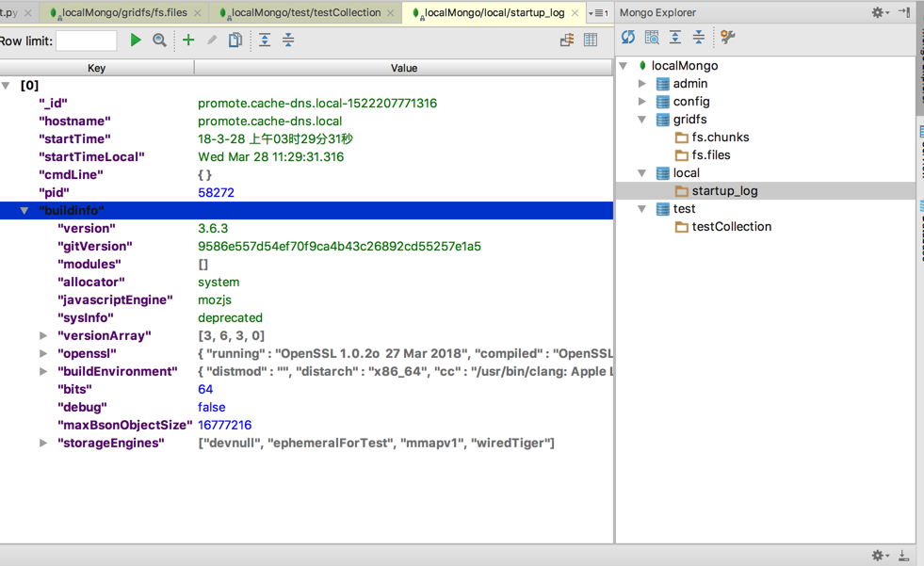The height and width of the screenshot is (566, 924).
Task: Click the Value column header
Action: [x=404, y=68]
